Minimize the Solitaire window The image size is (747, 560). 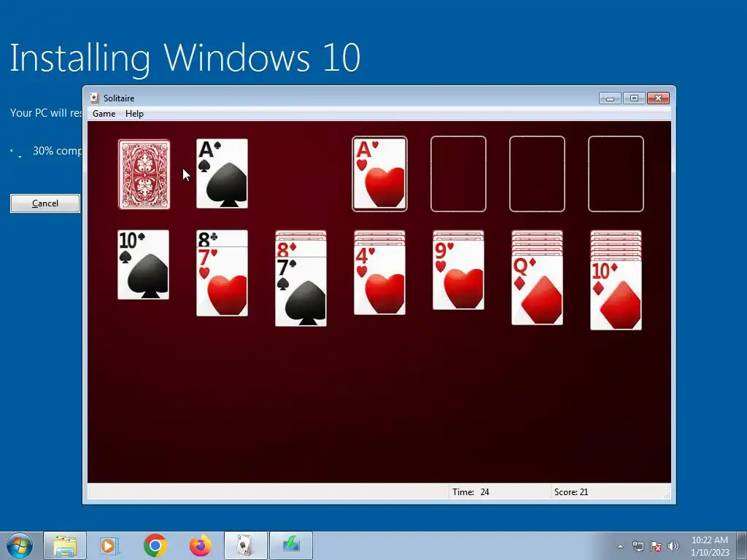pos(610,98)
